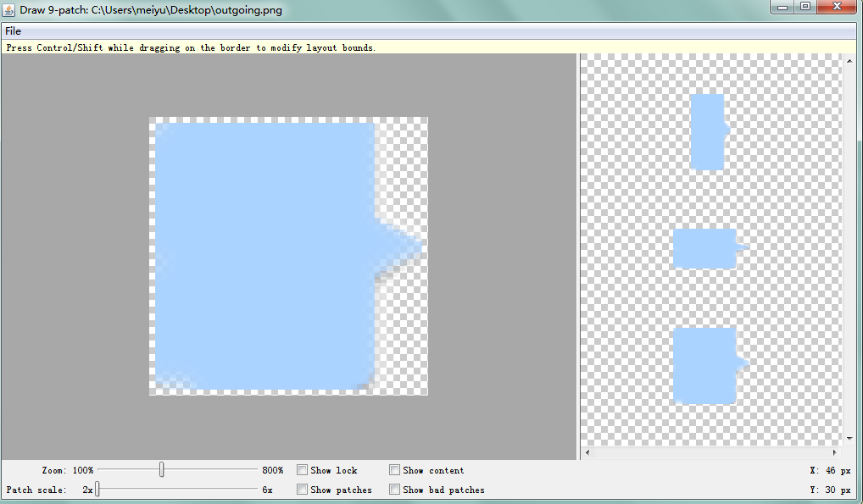The width and height of the screenshot is (863, 504).
Task: Enable the Show lock checkbox
Action: (302, 470)
